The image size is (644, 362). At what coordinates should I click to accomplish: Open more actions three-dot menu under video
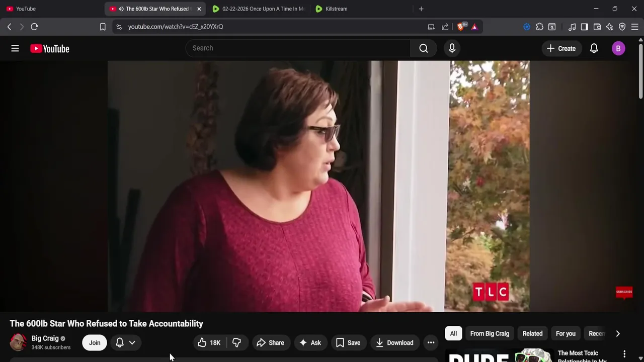[x=431, y=343]
